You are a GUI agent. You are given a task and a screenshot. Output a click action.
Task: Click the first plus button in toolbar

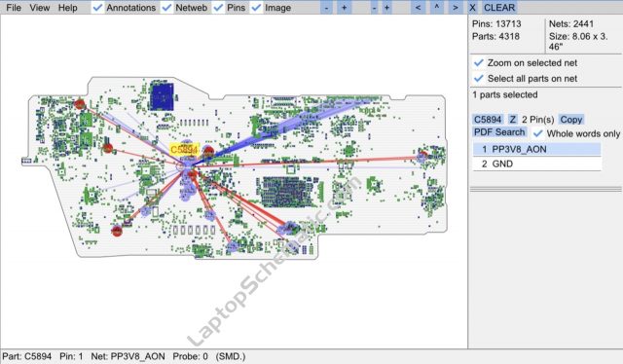pyautogui.click(x=344, y=8)
